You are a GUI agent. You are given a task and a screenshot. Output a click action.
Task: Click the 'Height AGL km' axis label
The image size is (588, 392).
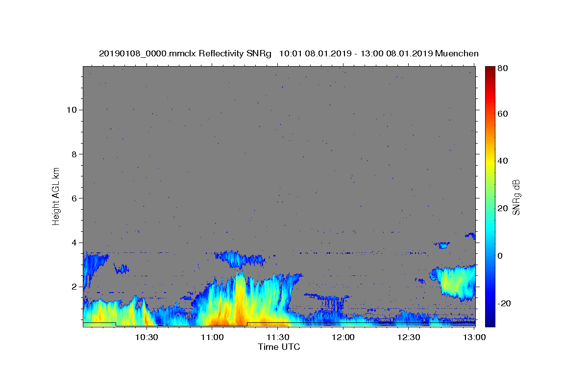(56, 196)
